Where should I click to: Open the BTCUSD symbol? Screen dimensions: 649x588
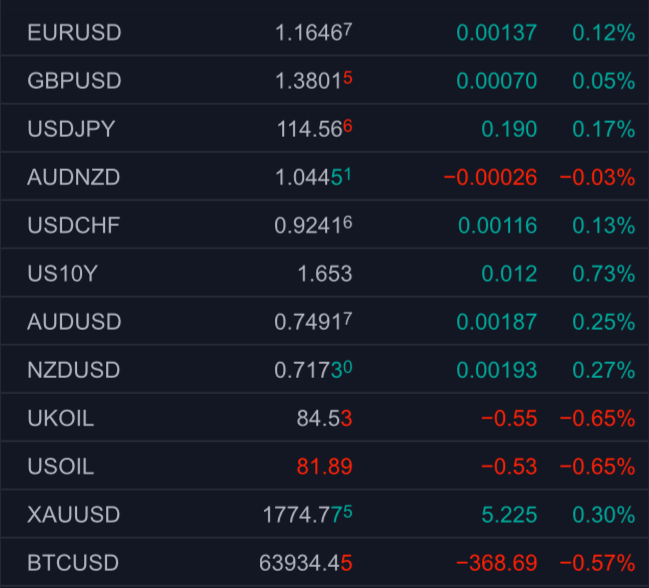[73, 563]
